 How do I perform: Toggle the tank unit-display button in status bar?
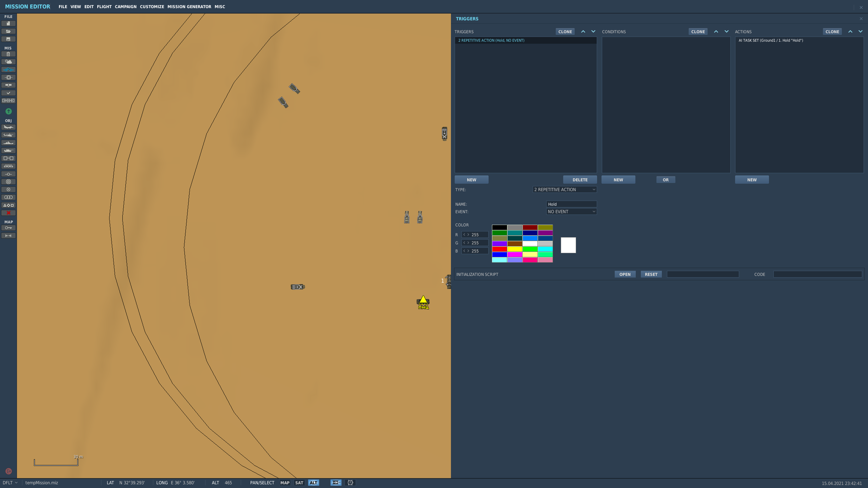(336, 483)
